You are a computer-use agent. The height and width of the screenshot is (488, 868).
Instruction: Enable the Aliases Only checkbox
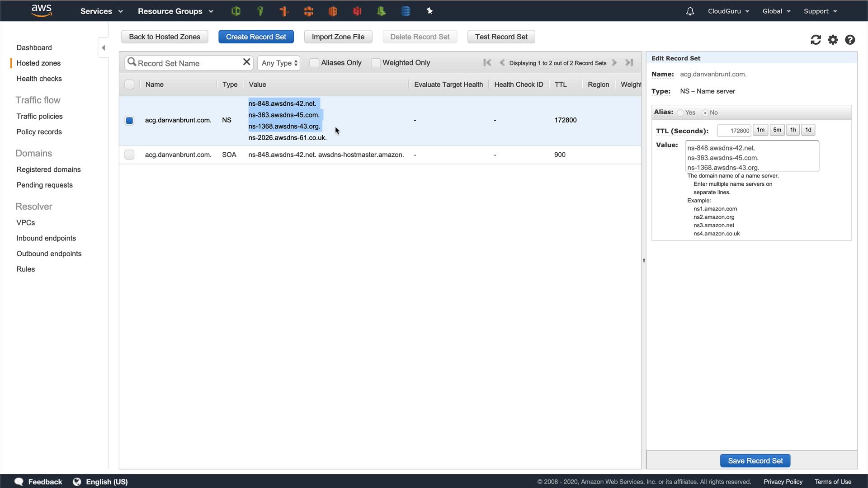coord(314,63)
